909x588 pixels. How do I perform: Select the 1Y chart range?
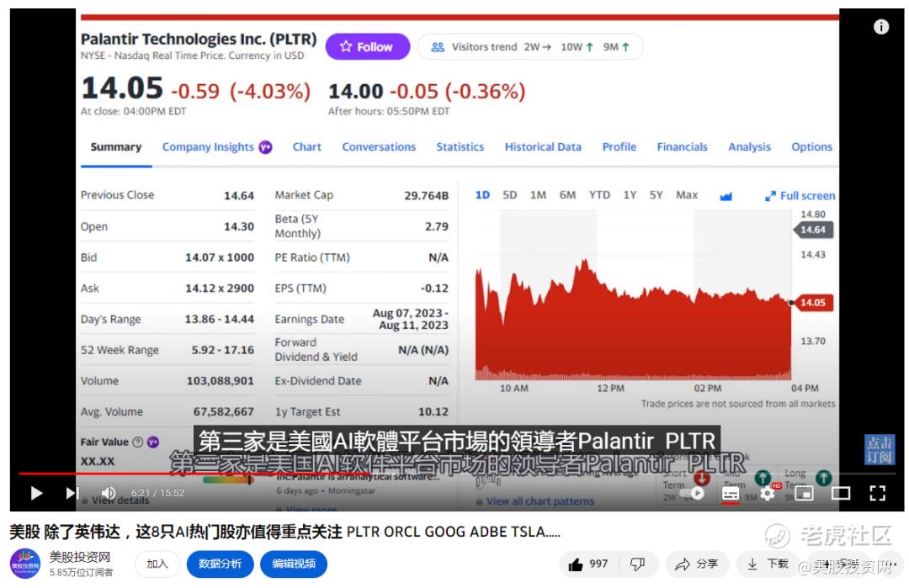(x=630, y=195)
